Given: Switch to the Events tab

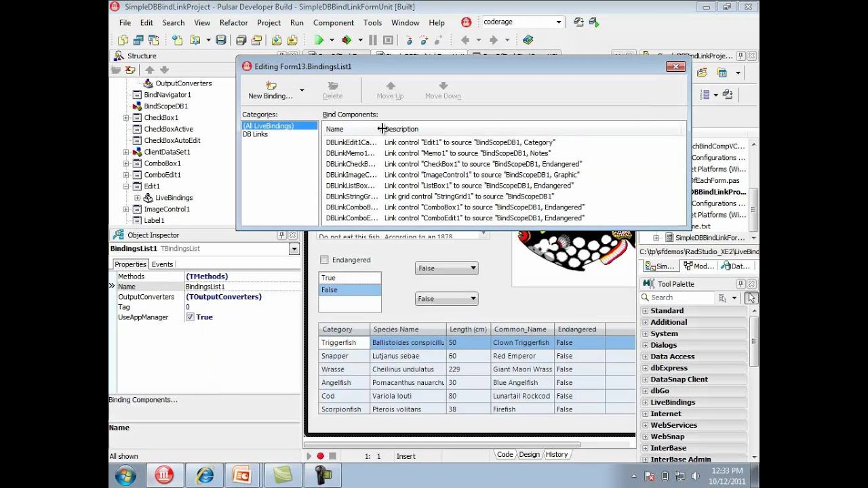Looking at the screenshot, I should point(162,264).
